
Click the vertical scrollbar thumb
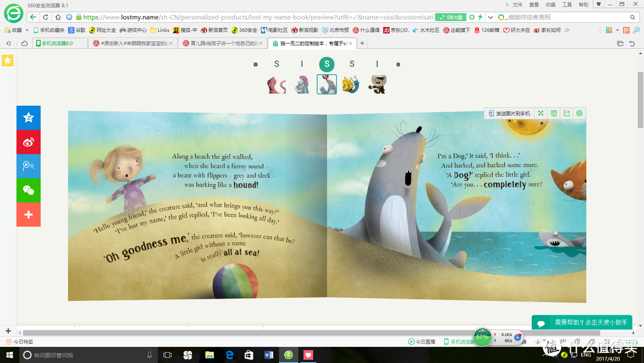coord(640,100)
